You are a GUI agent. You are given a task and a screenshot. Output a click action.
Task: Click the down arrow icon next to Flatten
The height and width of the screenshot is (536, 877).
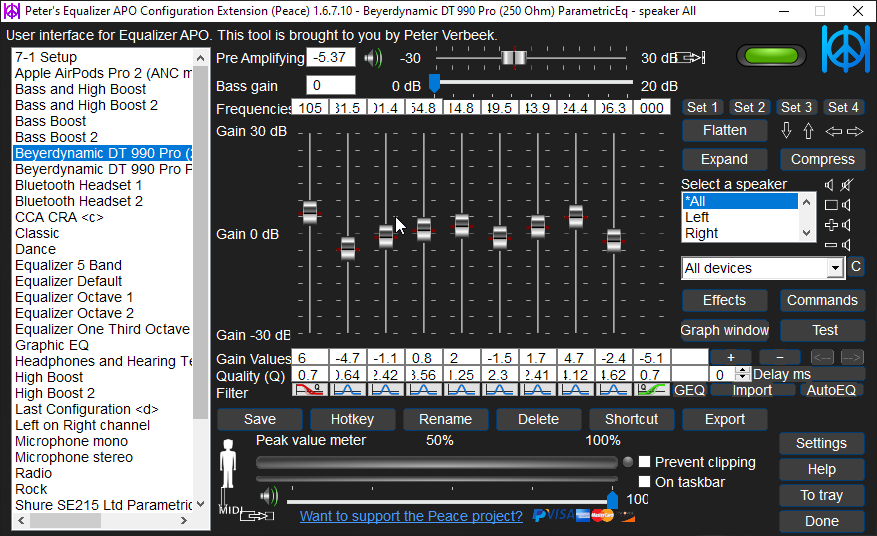coord(786,130)
